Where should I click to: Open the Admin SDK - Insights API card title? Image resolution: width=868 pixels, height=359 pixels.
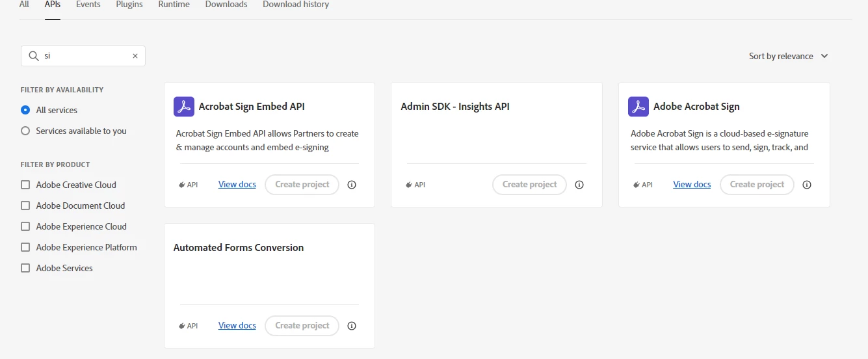pos(455,107)
